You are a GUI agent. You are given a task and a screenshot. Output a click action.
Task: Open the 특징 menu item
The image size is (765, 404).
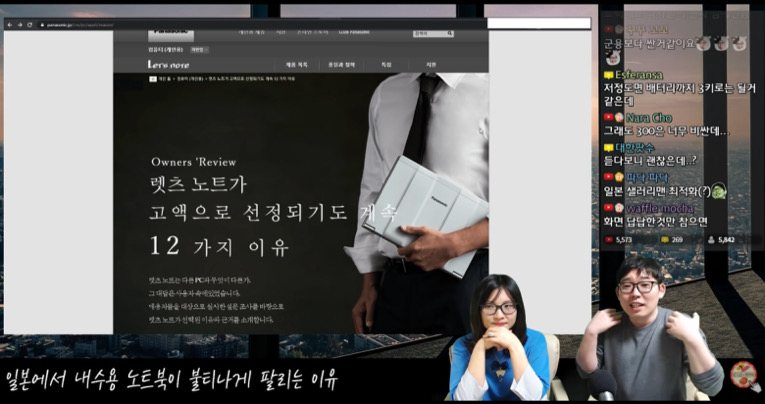(386, 64)
